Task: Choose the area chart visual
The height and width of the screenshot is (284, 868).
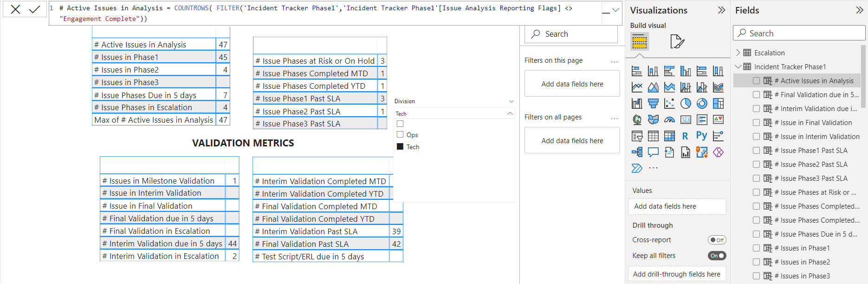Action: pyautogui.click(x=653, y=87)
